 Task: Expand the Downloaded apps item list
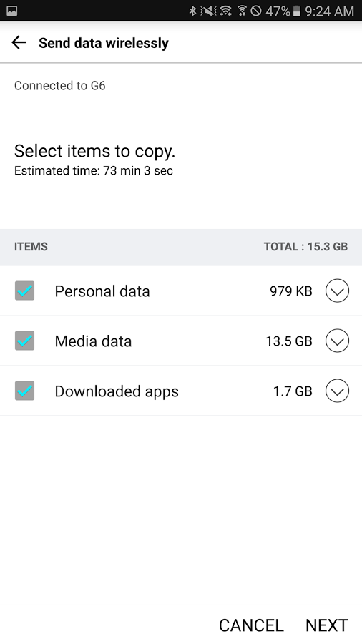pos(338,391)
